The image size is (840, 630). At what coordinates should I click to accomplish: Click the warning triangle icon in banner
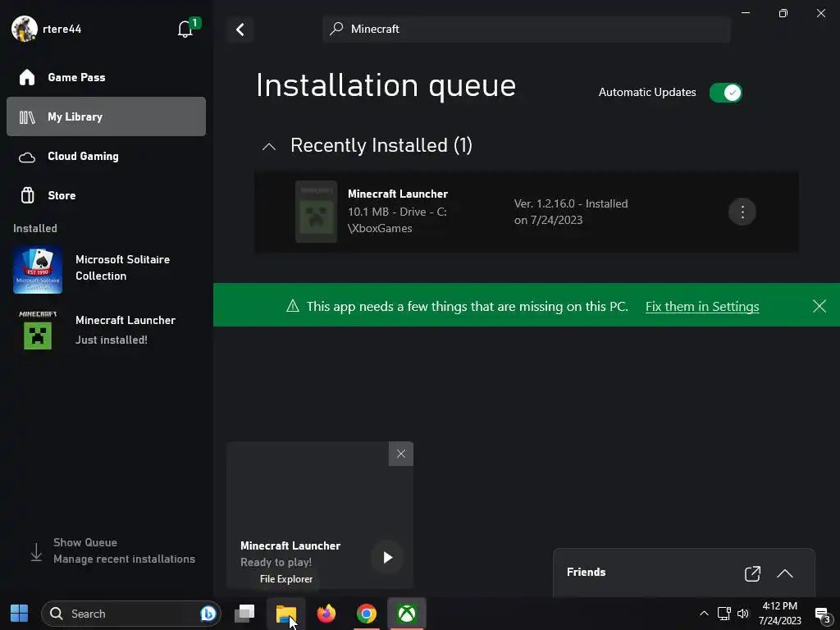293,306
